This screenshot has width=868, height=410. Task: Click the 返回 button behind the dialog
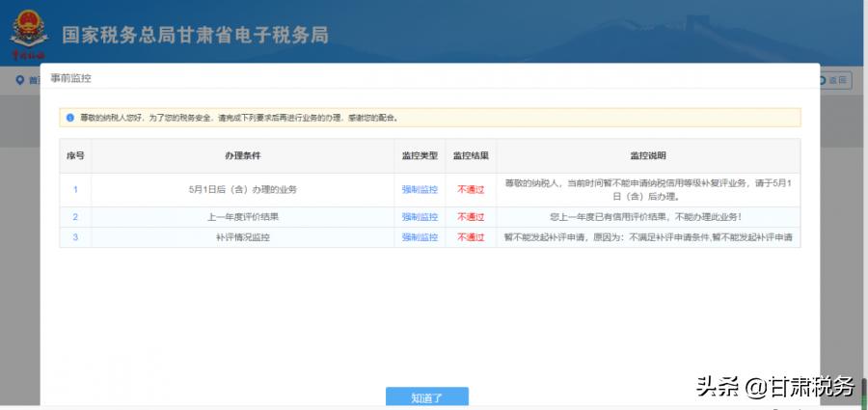click(x=836, y=80)
